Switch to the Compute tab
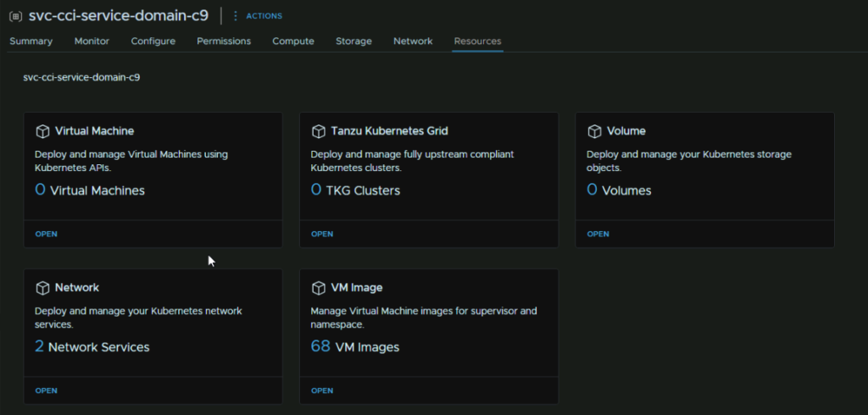Viewport: 868px width, 415px height. point(293,41)
